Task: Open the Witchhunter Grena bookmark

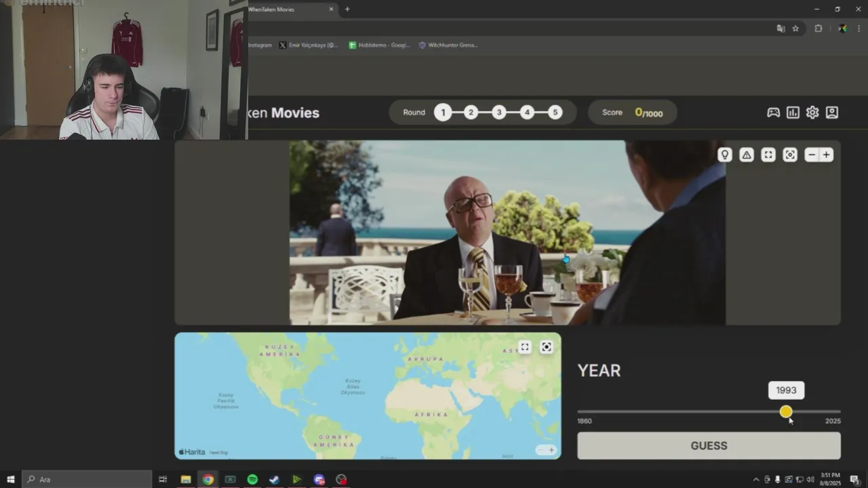Action: coord(448,45)
